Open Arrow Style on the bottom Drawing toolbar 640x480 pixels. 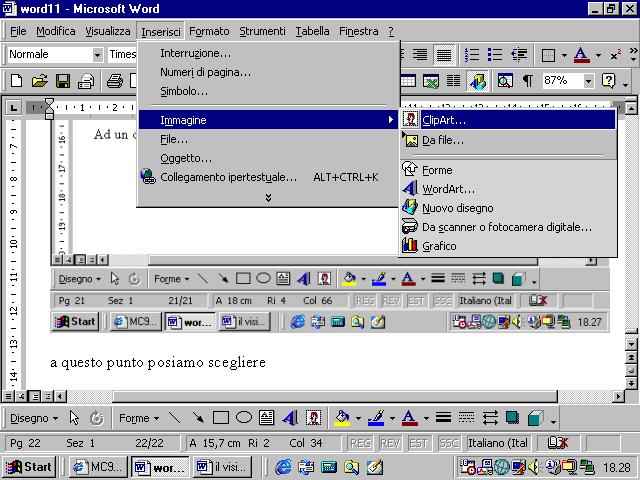(x=489, y=418)
